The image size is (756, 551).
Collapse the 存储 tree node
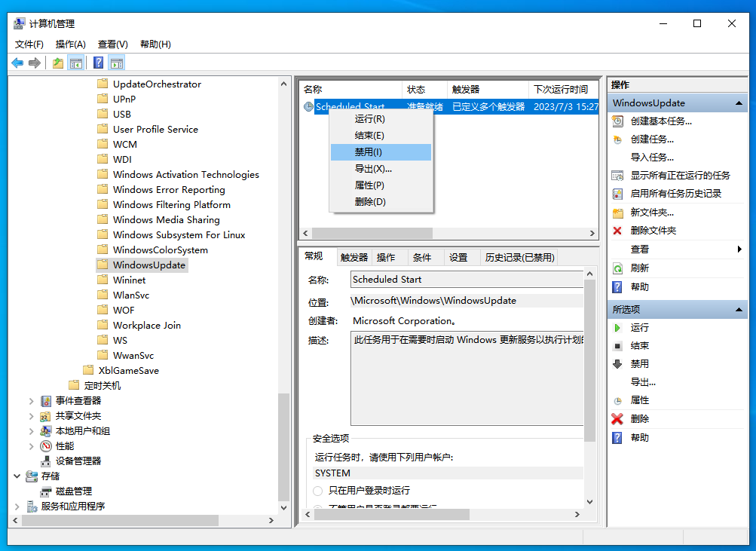pyautogui.click(x=17, y=476)
